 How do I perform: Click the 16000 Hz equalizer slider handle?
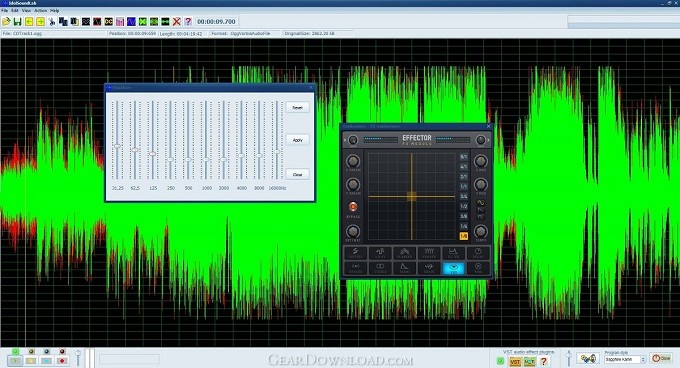pos(277,152)
